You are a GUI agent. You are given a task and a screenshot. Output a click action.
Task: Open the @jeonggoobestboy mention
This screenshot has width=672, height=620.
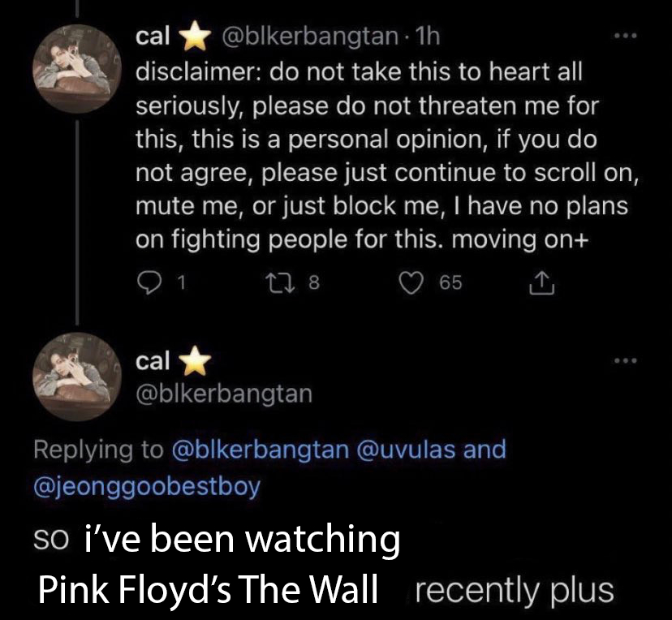coord(146,488)
